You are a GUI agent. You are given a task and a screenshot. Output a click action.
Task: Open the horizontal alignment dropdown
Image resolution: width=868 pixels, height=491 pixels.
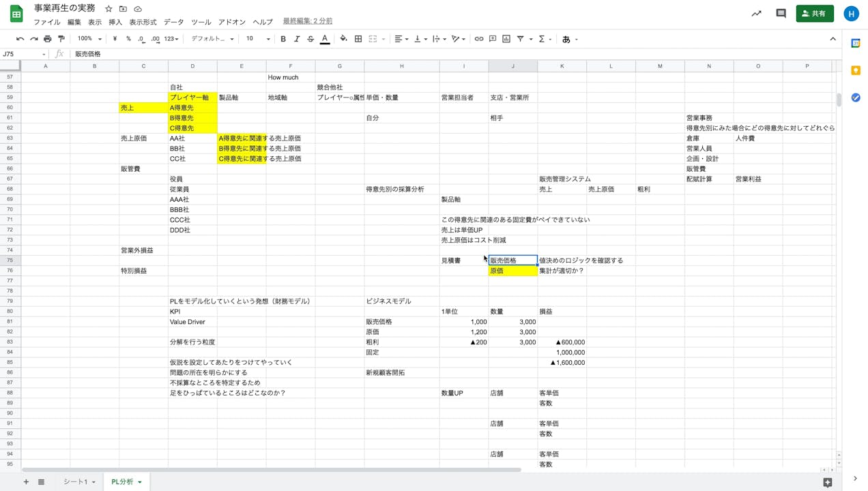tap(400, 39)
